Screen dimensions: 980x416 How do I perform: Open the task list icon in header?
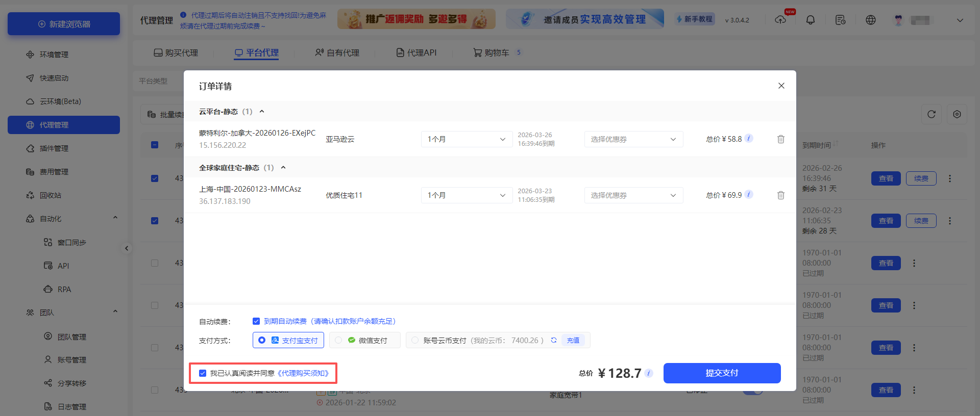coord(841,20)
